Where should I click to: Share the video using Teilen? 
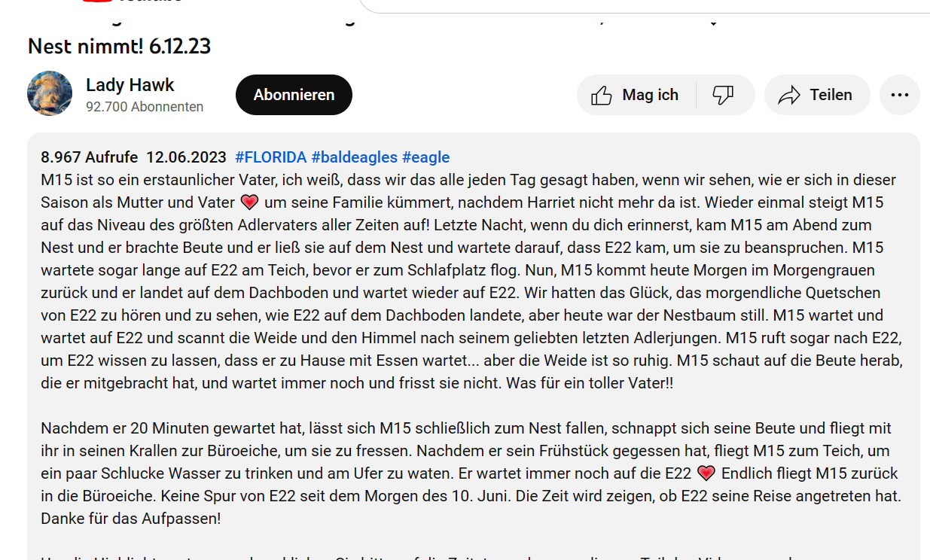point(817,95)
